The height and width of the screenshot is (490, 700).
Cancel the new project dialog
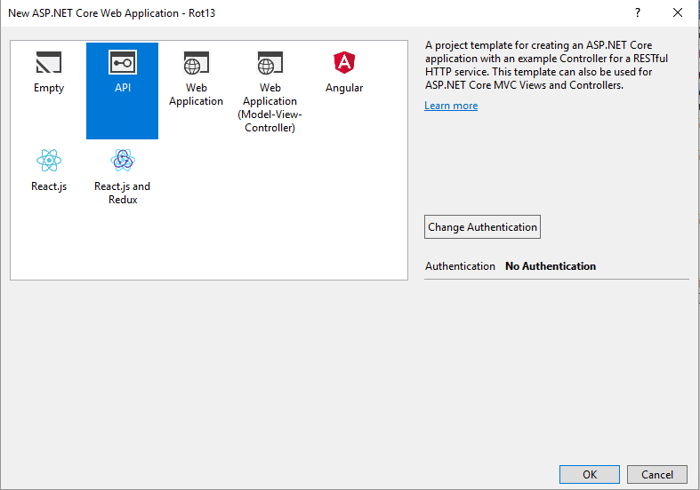(x=657, y=474)
